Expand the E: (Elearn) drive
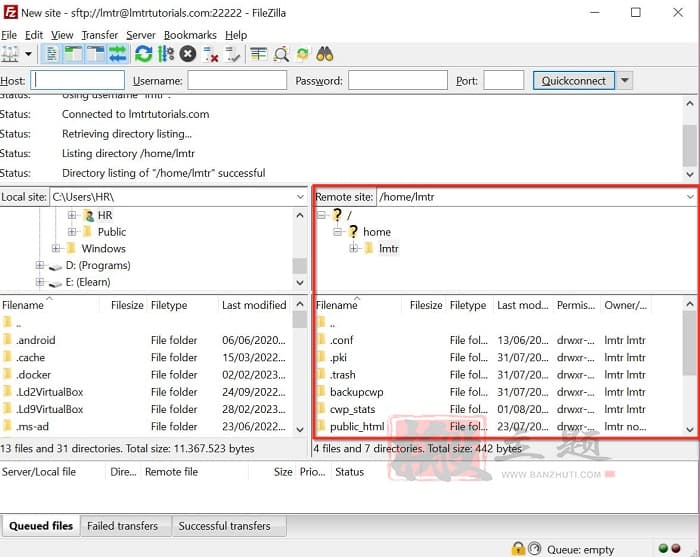The image size is (700, 557). (x=40, y=282)
